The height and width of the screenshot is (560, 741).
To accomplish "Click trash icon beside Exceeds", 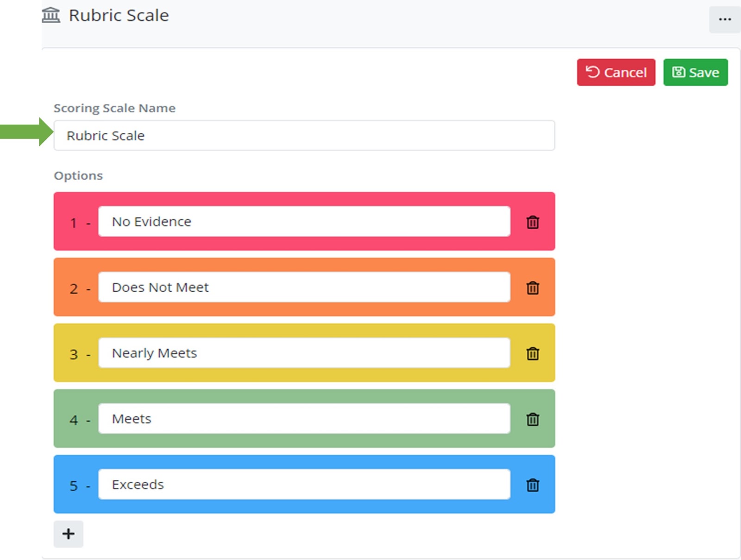I will pyautogui.click(x=533, y=485).
